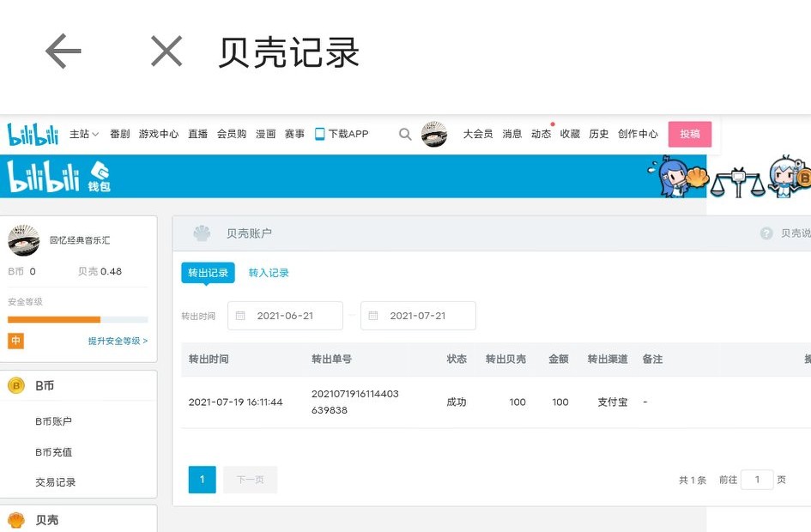Click the shell icon beside 贝壳账户 header
The height and width of the screenshot is (532, 811).
coord(201,233)
